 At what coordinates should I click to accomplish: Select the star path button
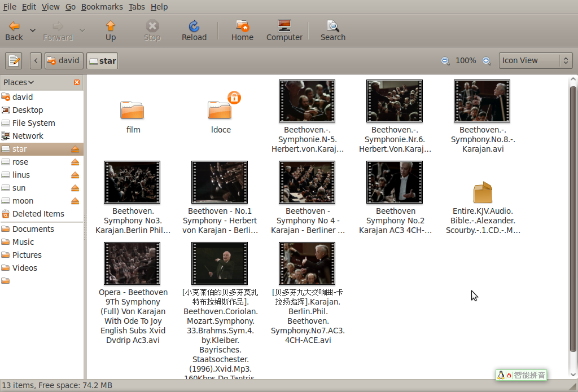103,61
